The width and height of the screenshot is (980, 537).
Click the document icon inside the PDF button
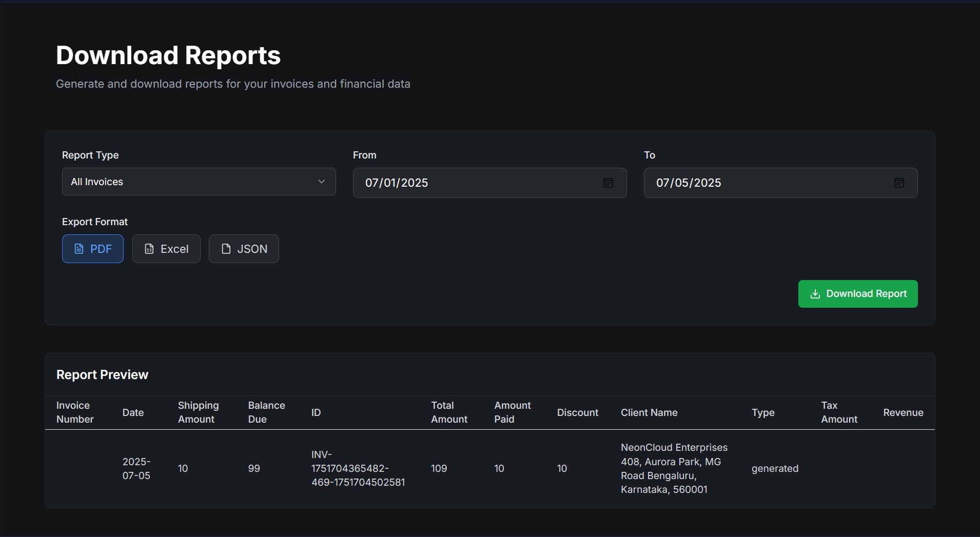[x=80, y=248]
